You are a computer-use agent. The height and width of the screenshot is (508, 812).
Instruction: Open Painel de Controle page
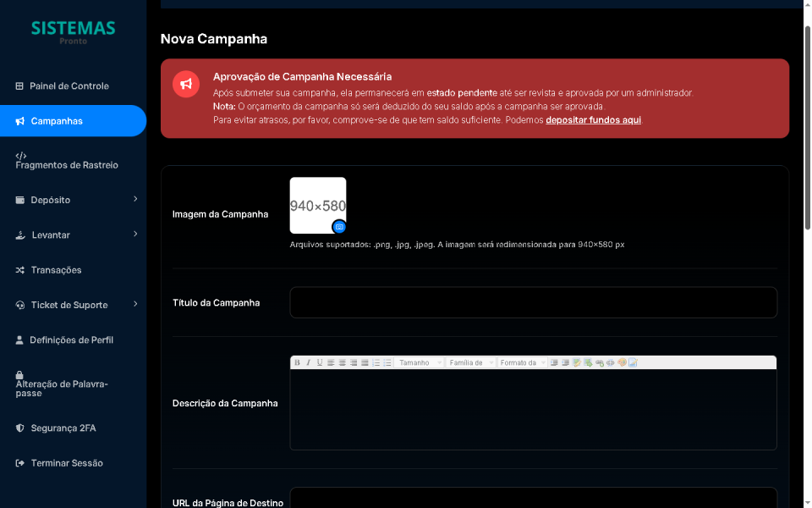(x=69, y=86)
